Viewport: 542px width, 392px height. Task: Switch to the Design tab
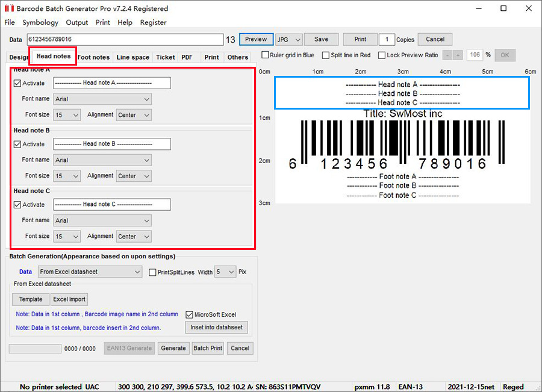tap(18, 57)
